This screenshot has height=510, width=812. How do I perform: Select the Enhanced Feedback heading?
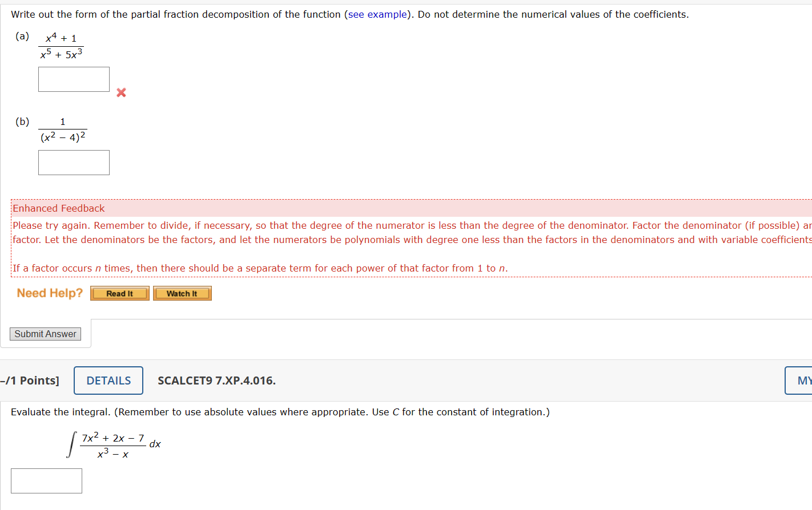pos(59,208)
